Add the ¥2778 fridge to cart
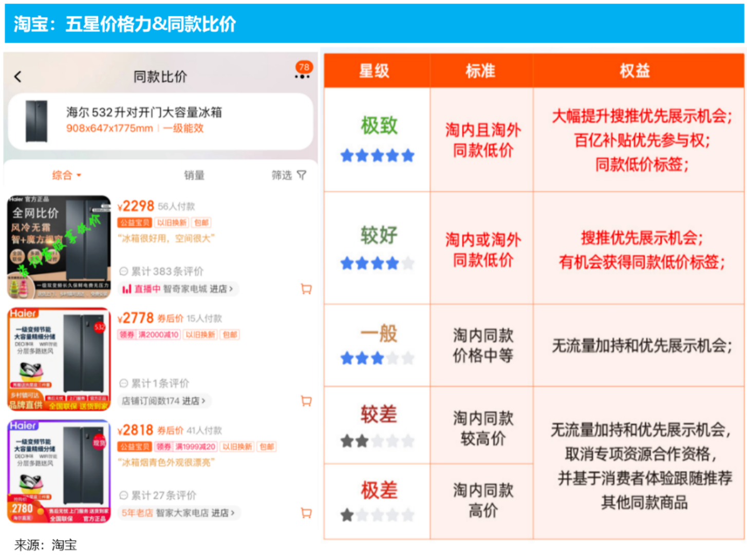This screenshot has width=747, height=560. coord(306,401)
